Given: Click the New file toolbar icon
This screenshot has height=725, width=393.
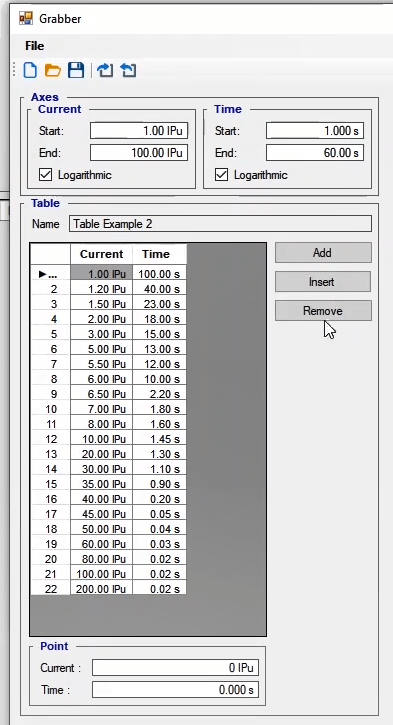Looking at the screenshot, I should pyautogui.click(x=30, y=70).
